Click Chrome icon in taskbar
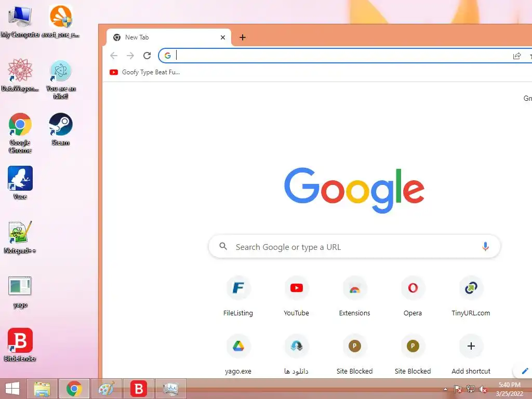The height and width of the screenshot is (399, 532). (74, 389)
